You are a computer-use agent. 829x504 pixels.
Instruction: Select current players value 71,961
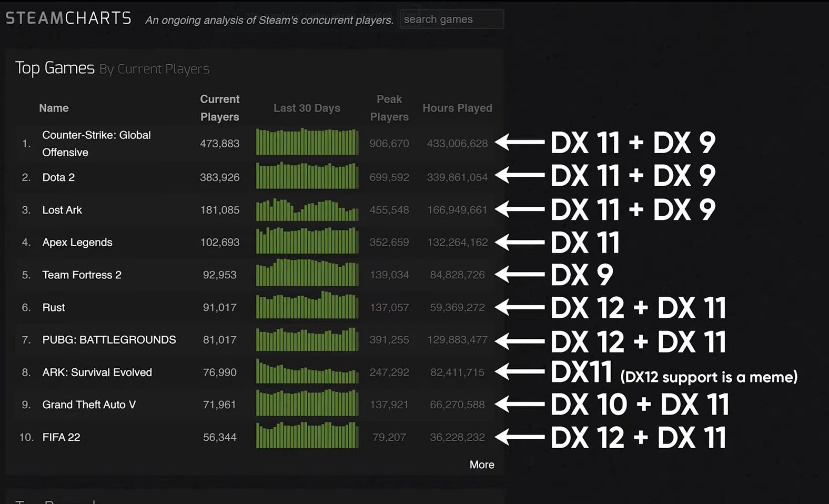(x=220, y=405)
